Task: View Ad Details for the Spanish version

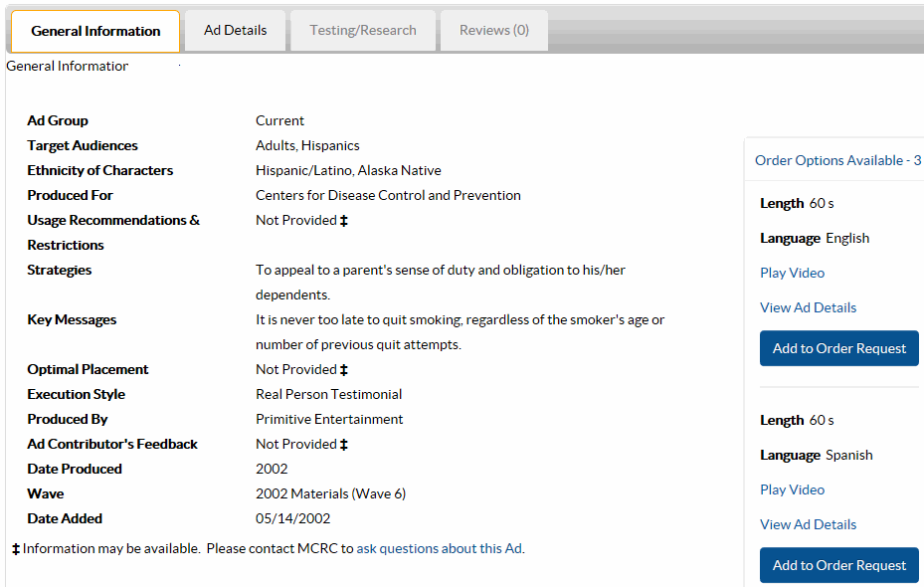Action: [808, 524]
